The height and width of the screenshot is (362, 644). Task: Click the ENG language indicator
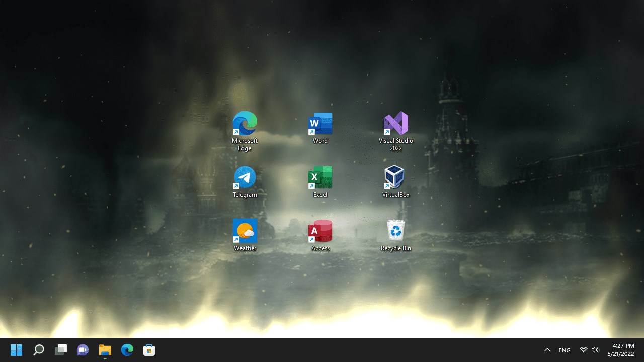[565, 350]
